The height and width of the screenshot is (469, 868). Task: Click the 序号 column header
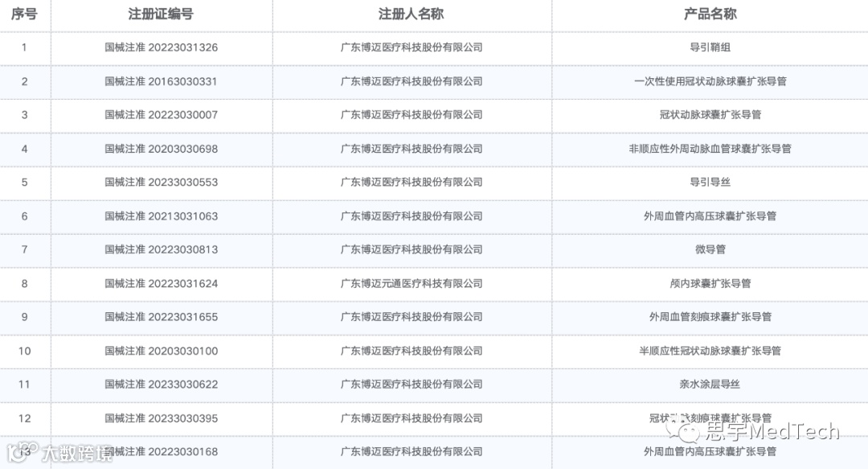(x=24, y=14)
